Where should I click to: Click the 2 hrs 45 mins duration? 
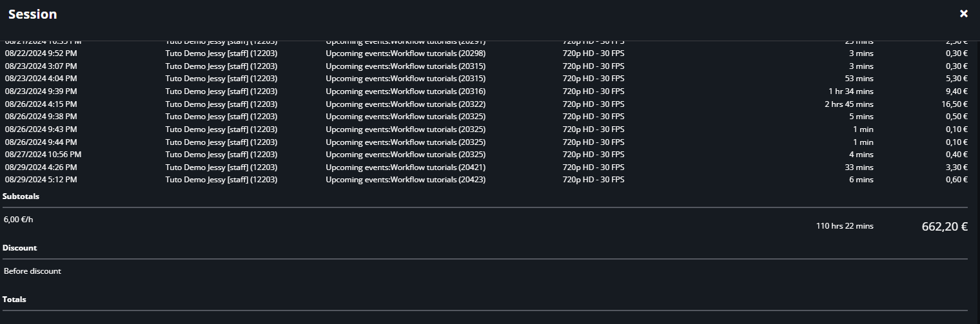[849, 104]
